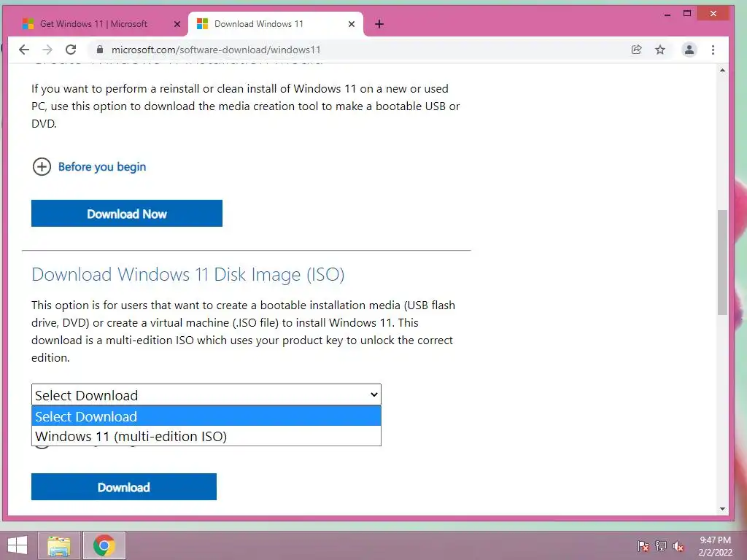The image size is (747, 560).
Task: Open Chrome's three-dot menu
Action: 713,50
